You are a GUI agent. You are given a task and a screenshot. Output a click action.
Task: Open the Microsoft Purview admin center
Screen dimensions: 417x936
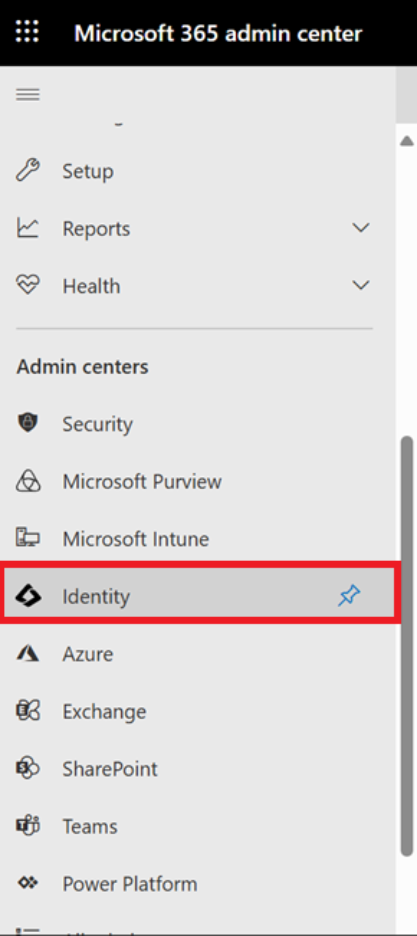coord(197,481)
